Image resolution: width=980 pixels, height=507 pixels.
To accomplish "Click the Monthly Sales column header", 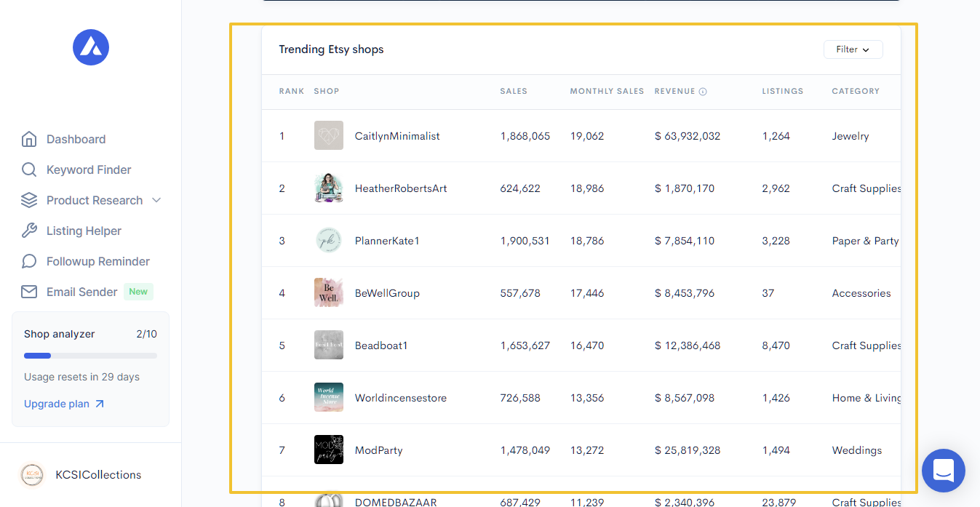I will click(x=607, y=91).
